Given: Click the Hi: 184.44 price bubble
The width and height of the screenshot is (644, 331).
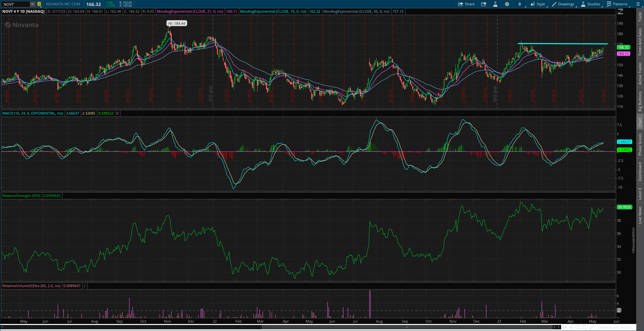Looking at the screenshot, I should pos(177,23).
